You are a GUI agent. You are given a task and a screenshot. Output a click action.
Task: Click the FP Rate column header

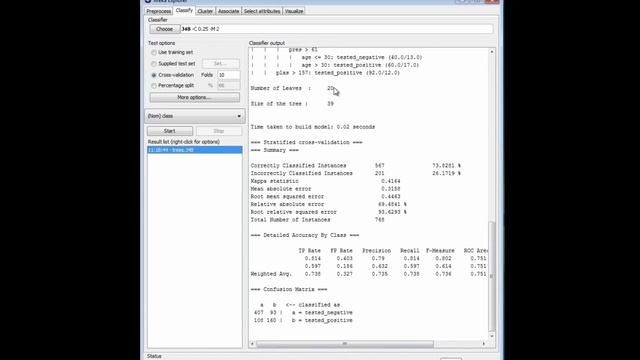[x=341, y=251]
